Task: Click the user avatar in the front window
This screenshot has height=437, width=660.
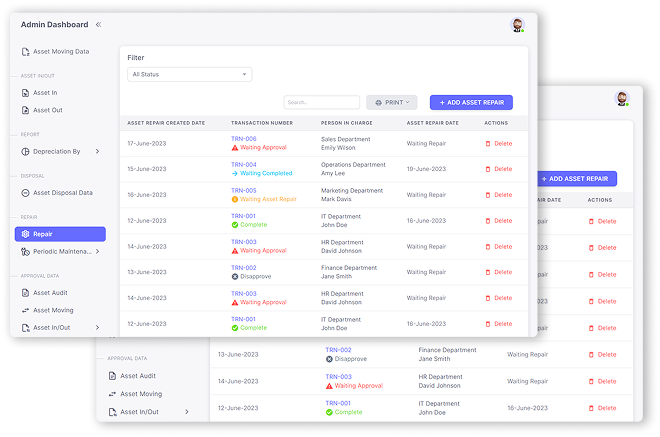Action: 517,25
